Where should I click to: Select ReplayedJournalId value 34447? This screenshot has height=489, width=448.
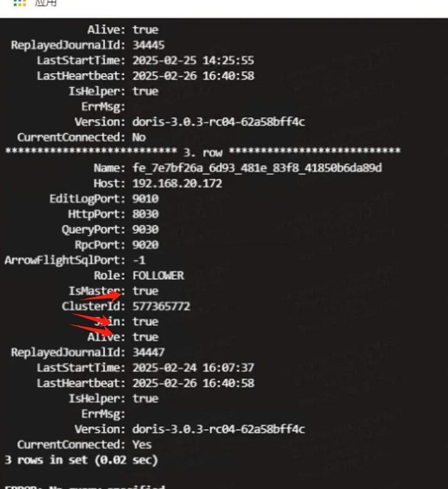click(148, 352)
